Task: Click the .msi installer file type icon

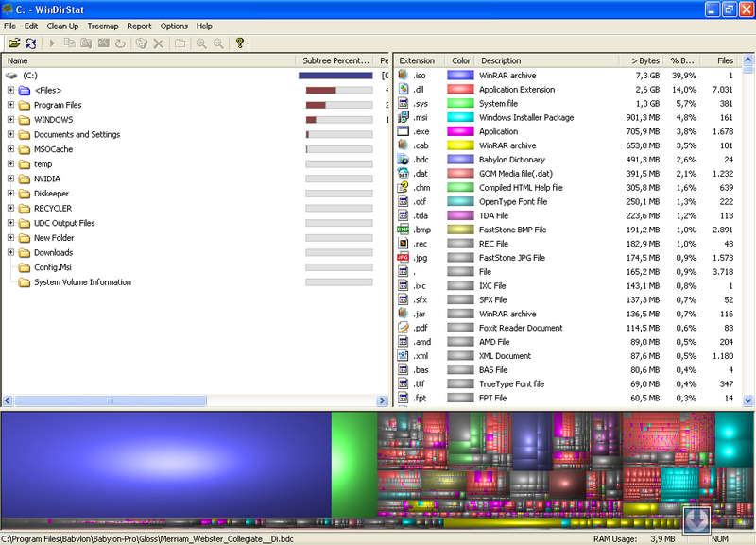Action: pos(404,117)
